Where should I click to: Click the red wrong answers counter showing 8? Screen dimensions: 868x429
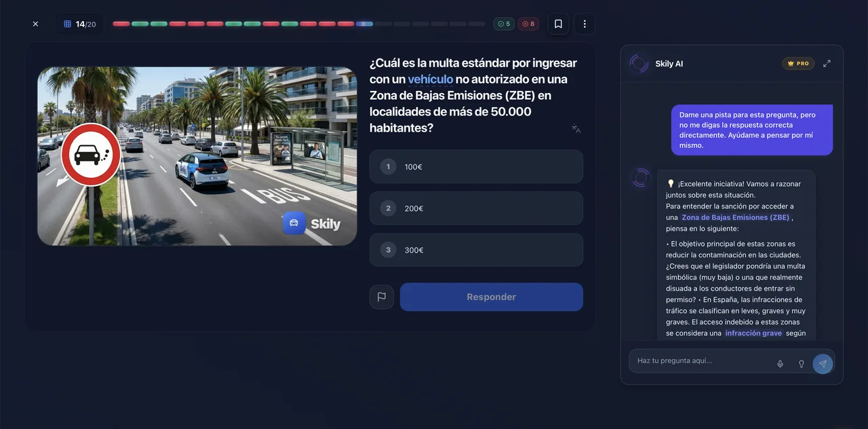528,24
